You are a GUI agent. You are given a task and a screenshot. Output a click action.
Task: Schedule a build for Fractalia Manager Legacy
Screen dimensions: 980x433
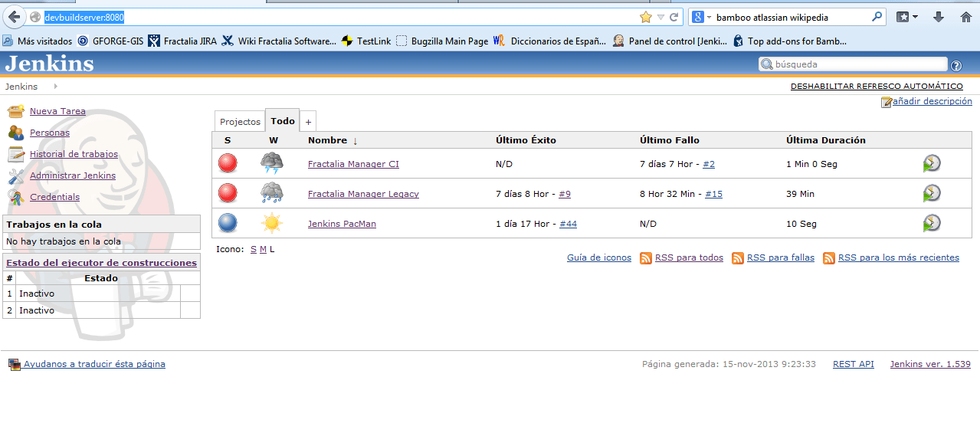932,193
